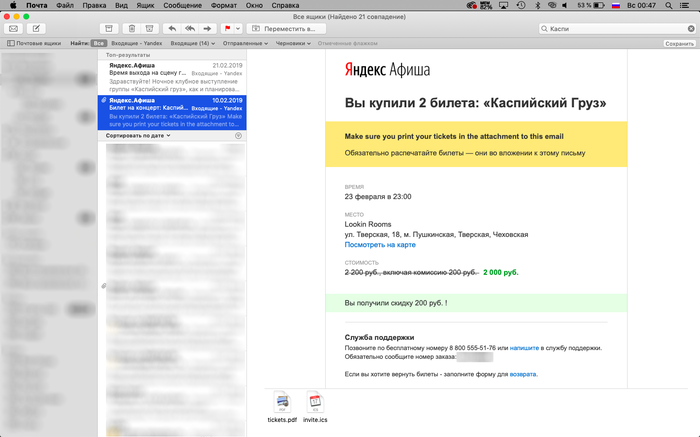Click the AirPlay display icon in menu bar
700x437 pixels.
click(x=504, y=5)
